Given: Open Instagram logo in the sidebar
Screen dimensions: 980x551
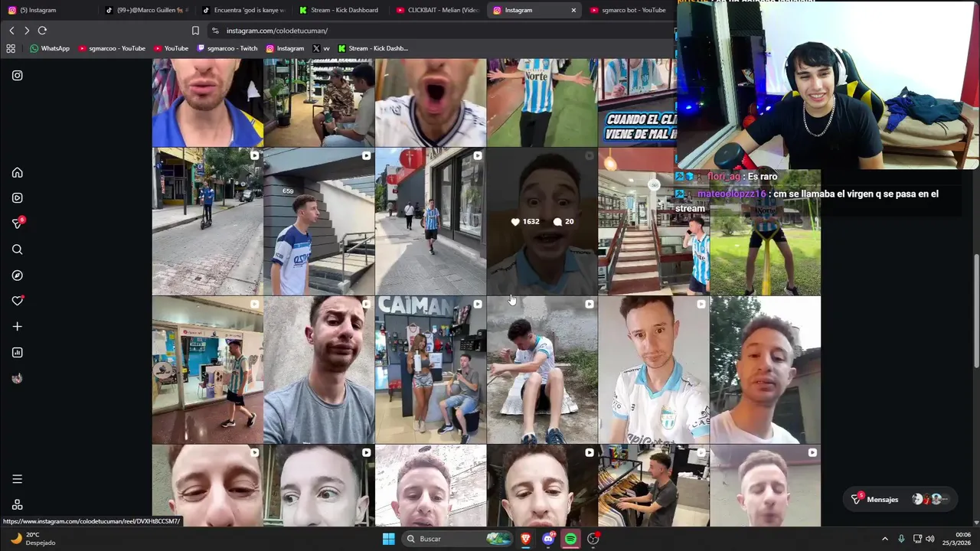Looking at the screenshot, I should click(17, 75).
